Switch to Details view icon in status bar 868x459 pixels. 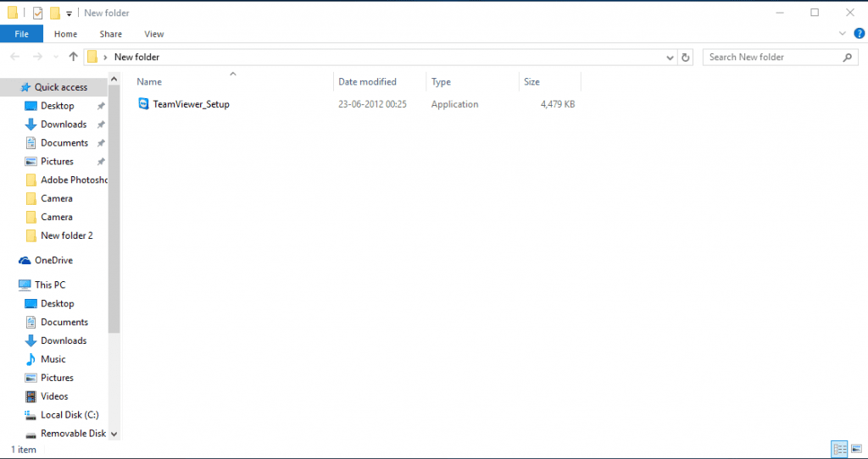(x=840, y=449)
